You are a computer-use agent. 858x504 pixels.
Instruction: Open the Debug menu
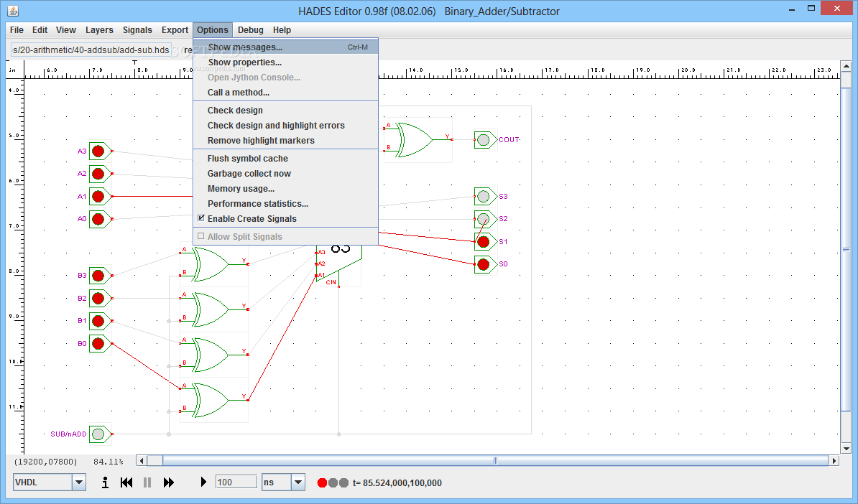coord(251,30)
